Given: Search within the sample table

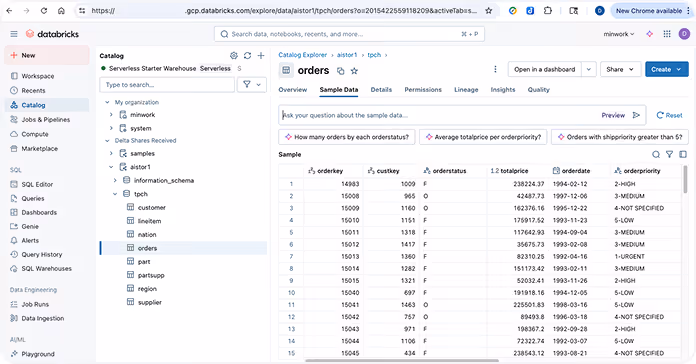Looking at the screenshot, I should click(656, 154).
